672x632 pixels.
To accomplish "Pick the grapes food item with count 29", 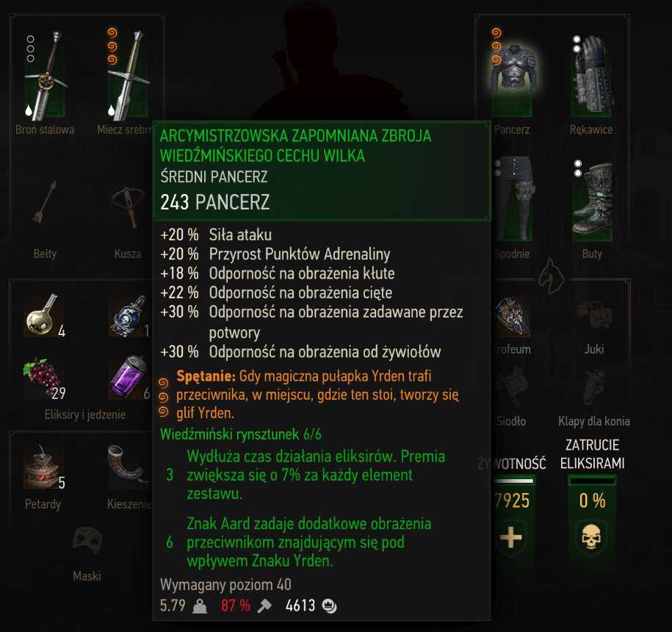I will point(43,377).
